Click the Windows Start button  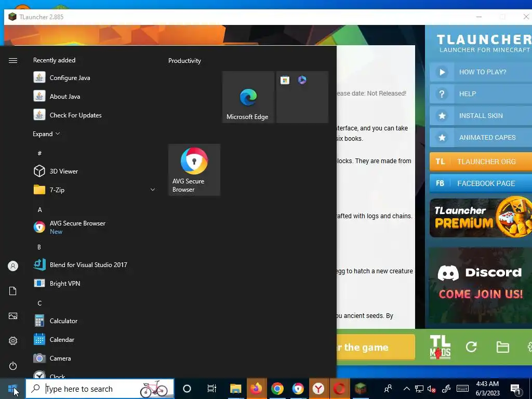12,389
